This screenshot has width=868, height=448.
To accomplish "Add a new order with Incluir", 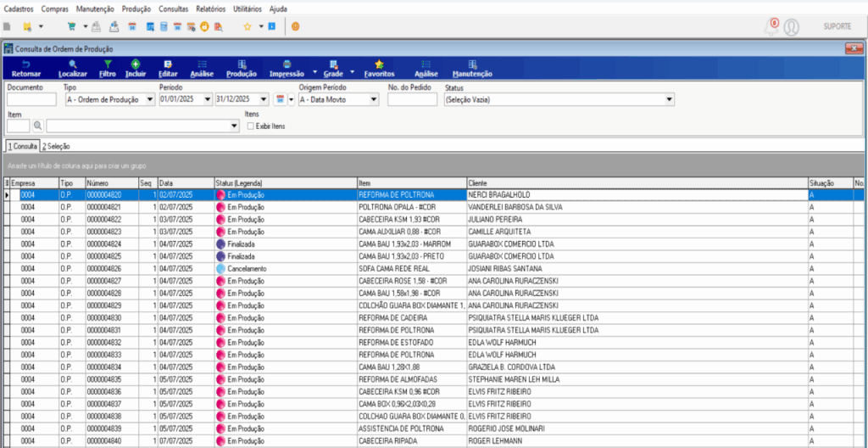I will click(x=135, y=68).
